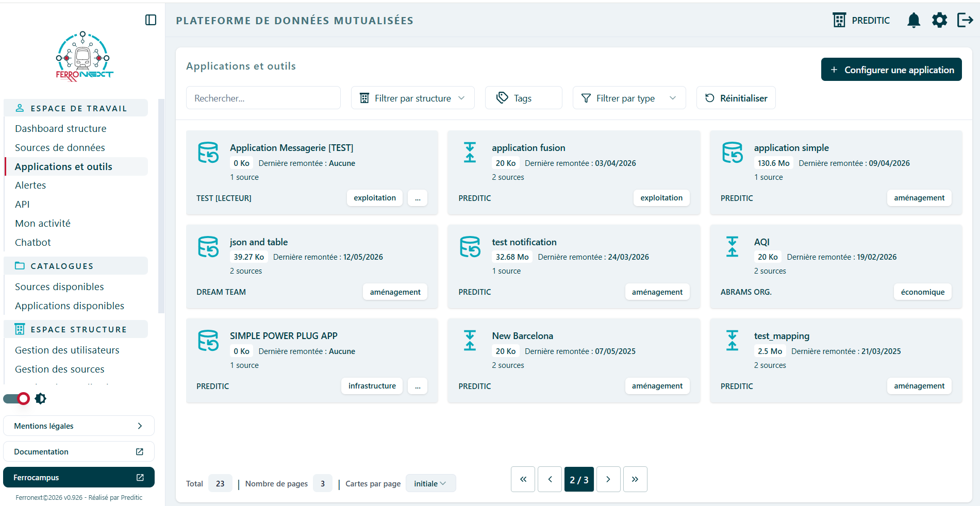980x506 pixels.
Task: Click the Rechercher search field
Action: 263,98
